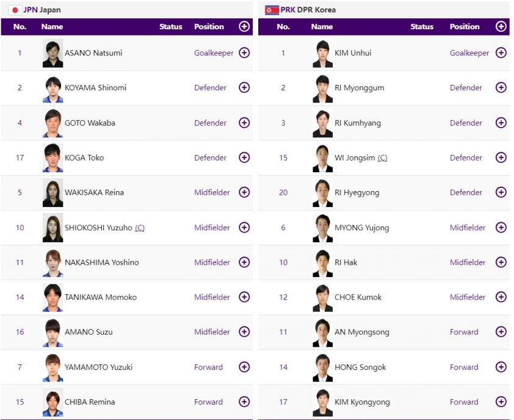Image resolution: width=514 pixels, height=420 pixels.
Task: Click plus icon for CHIBA Remina
Action: point(244,402)
